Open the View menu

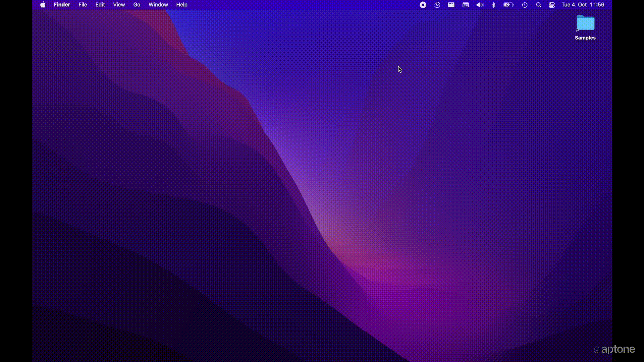(x=119, y=5)
